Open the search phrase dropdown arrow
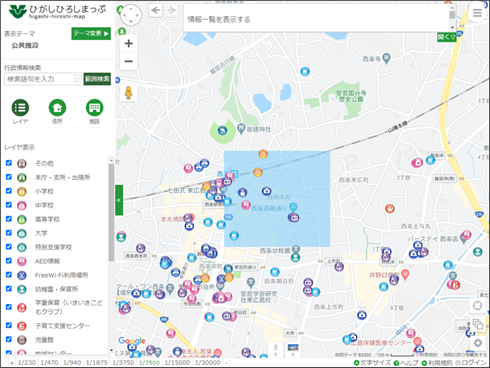The width and height of the screenshot is (490, 368). point(78,79)
